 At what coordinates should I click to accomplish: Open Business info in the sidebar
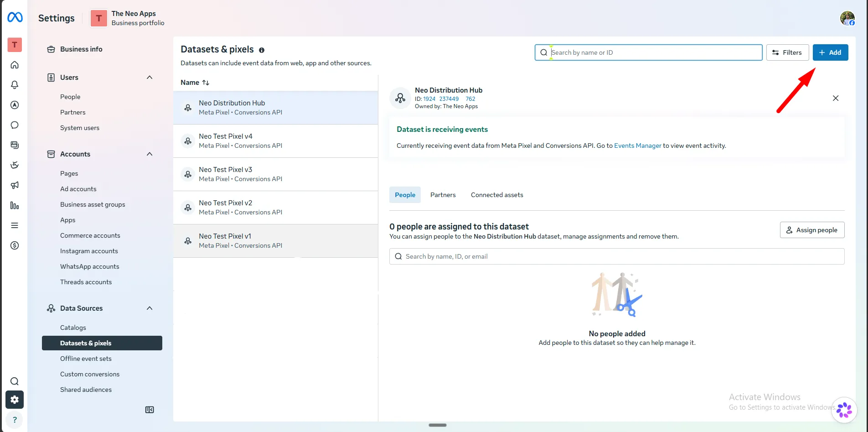point(81,49)
